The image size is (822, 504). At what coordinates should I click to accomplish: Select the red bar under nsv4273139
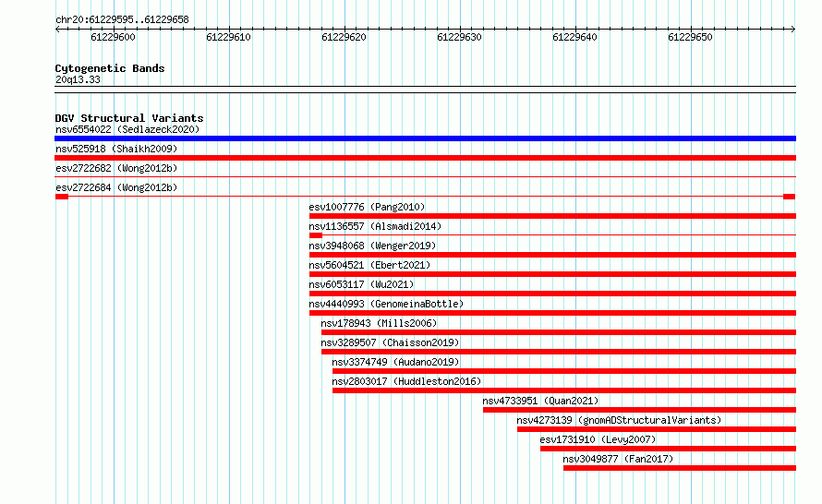[657, 429]
